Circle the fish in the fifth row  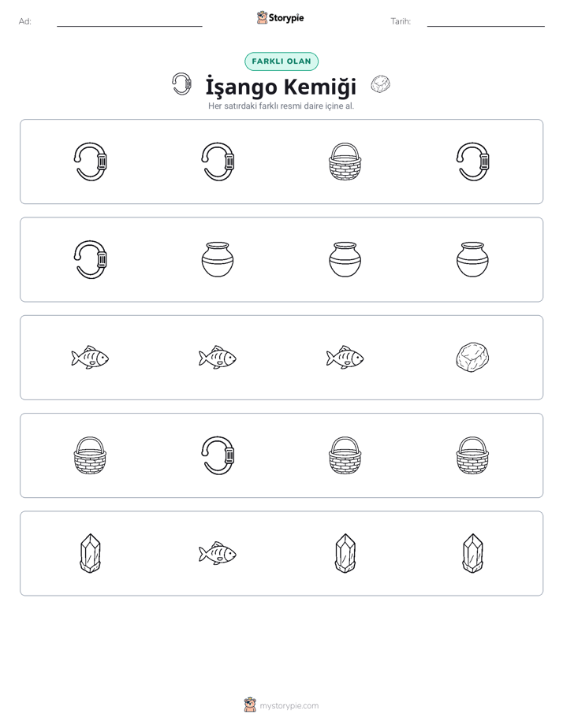[x=218, y=553]
